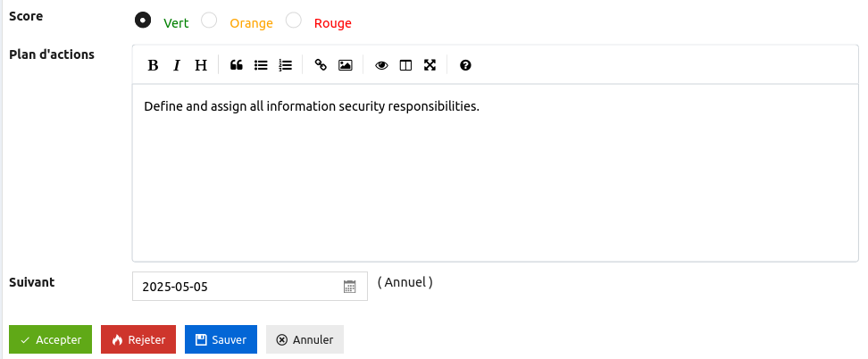
Task: Save with the Sauver button
Action: point(221,339)
